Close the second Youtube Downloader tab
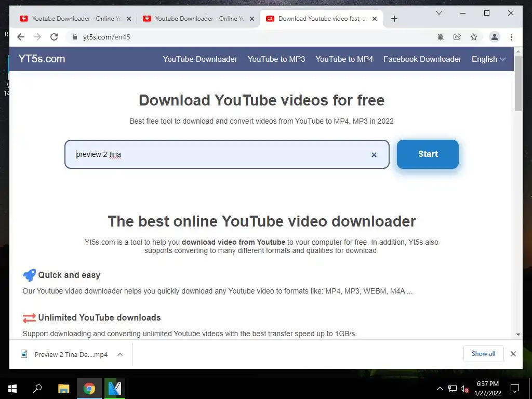Viewport: 532px width, 399px height. [252, 19]
